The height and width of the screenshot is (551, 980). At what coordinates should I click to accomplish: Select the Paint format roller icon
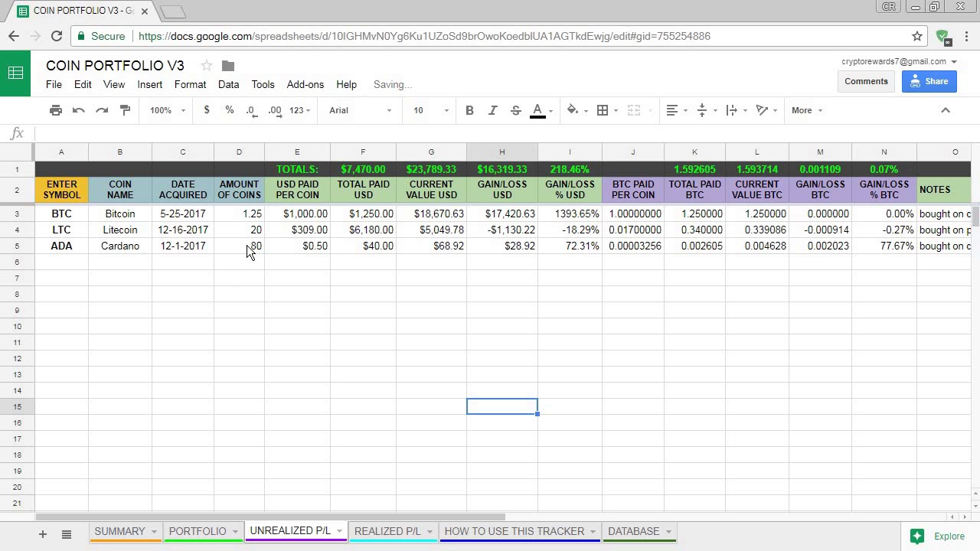(126, 110)
